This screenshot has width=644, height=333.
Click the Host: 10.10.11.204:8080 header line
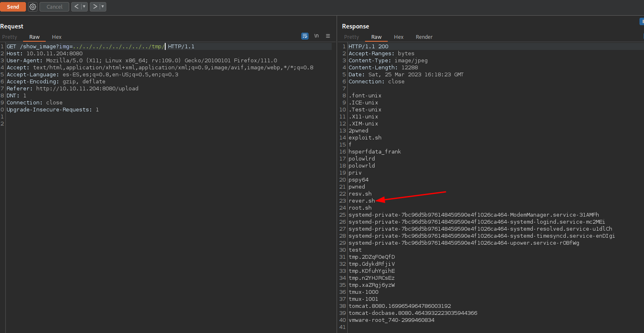(x=44, y=54)
